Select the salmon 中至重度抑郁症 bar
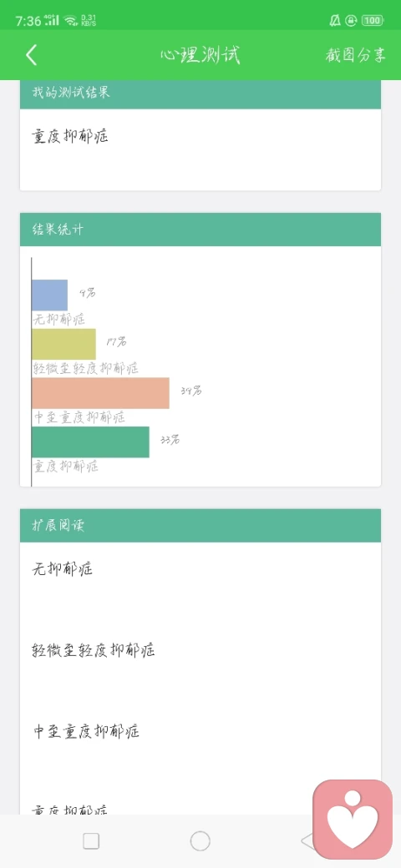Image resolution: width=401 pixels, height=868 pixels. pyautogui.click(x=100, y=393)
